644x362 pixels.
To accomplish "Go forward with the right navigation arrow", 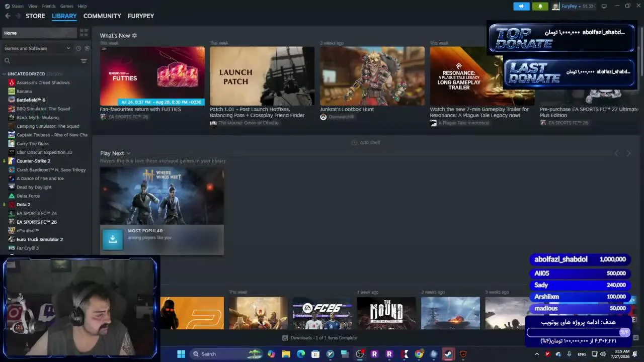I will pyautogui.click(x=19, y=16).
